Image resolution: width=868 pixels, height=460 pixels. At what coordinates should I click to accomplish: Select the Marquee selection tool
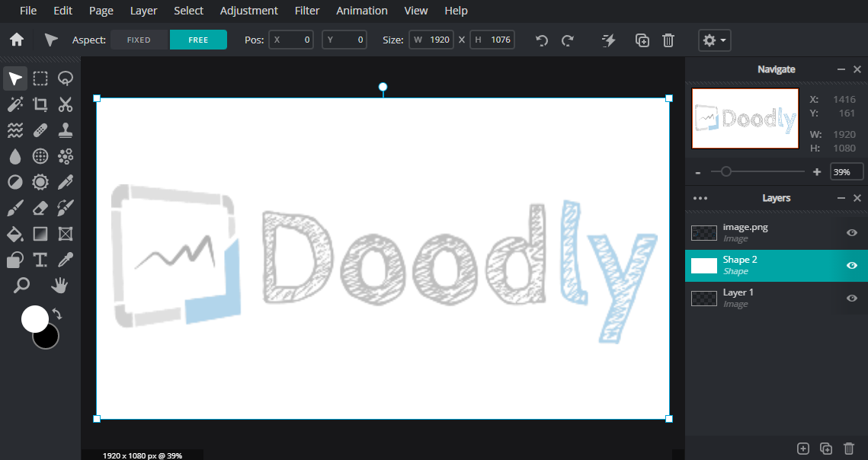(x=40, y=78)
